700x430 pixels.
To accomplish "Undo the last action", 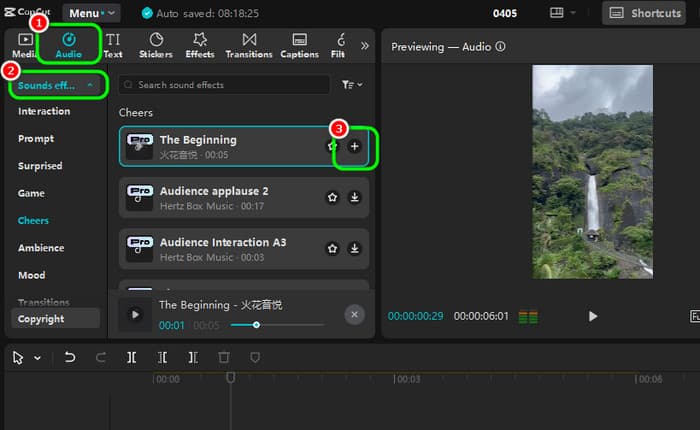I will click(70, 357).
